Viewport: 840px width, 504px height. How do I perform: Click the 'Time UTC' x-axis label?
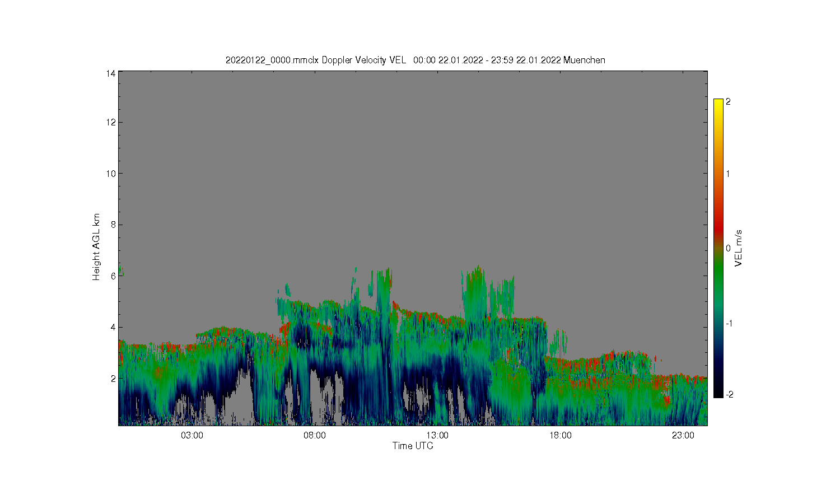pyautogui.click(x=413, y=446)
